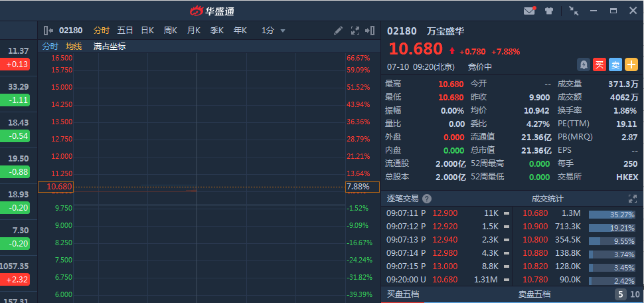Click the icon beside the 09:20:00 trade row
The height and width of the screenshot is (303, 644).
pyautogui.click(x=507, y=280)
